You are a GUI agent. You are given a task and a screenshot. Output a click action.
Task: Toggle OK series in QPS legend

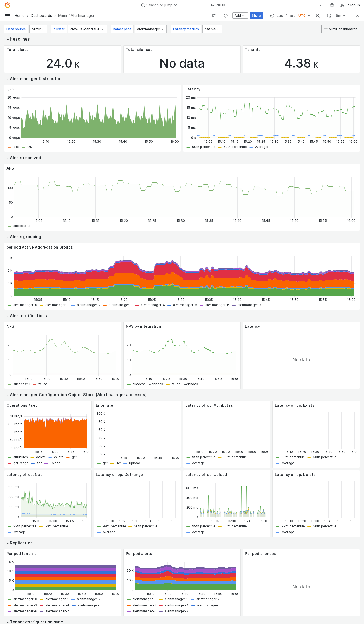[30, 147]
